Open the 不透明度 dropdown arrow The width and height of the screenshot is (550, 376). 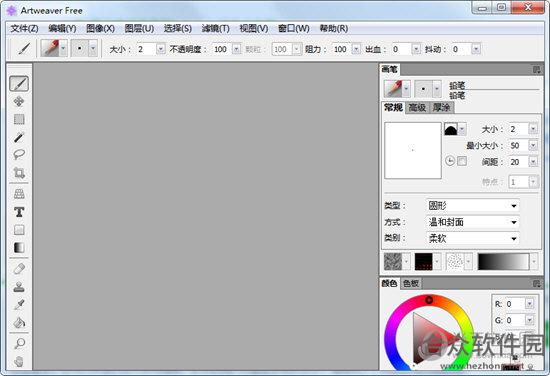tap(237, 49)
